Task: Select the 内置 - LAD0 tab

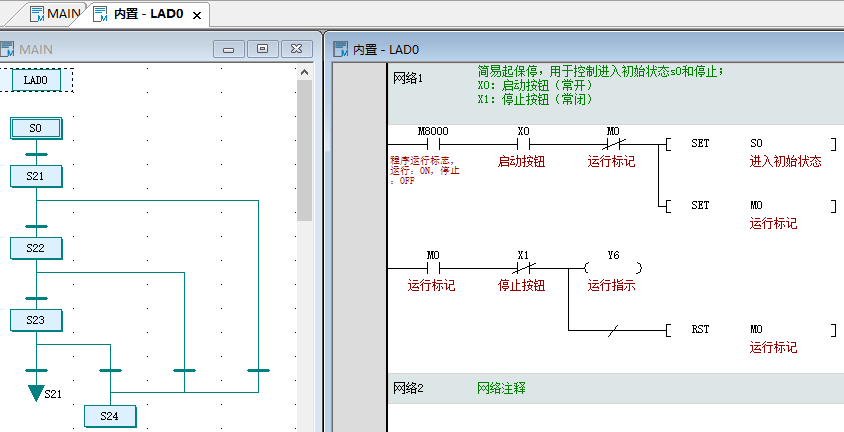Action: coord(148,15)
